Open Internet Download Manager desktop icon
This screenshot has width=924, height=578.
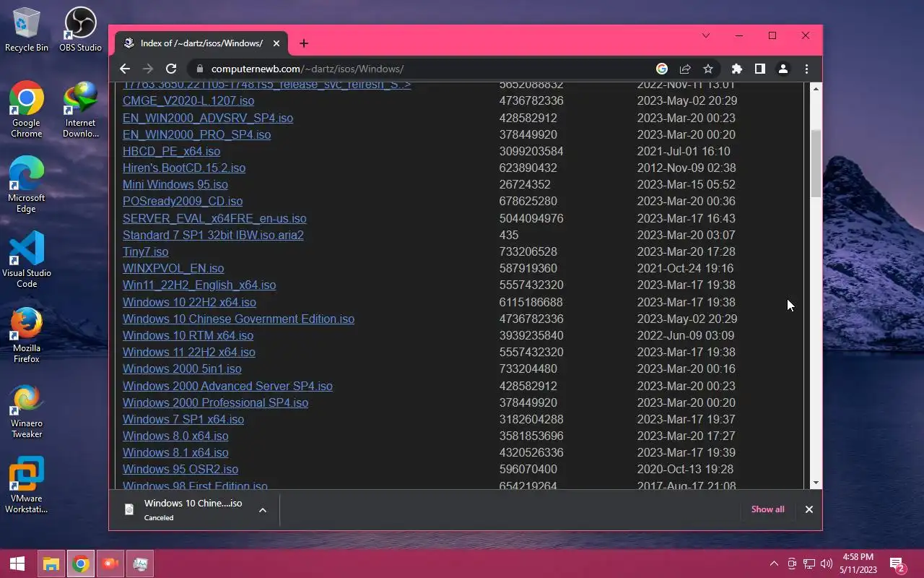(x=80, y=110)
